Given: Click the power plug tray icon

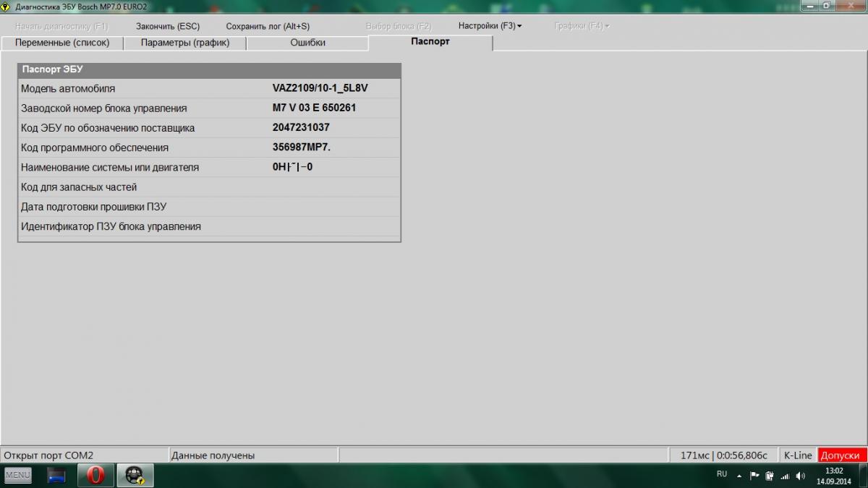Looking at the screenshot, I should (x=770, y=476).
